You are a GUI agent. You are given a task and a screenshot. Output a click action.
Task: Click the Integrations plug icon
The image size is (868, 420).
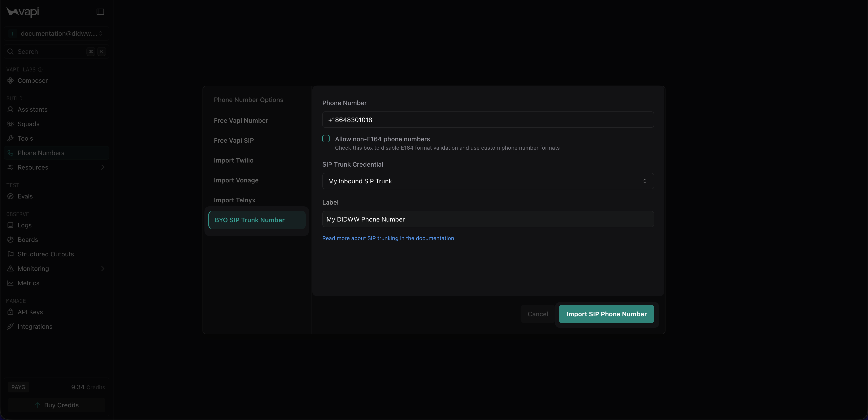coord(10,327)
